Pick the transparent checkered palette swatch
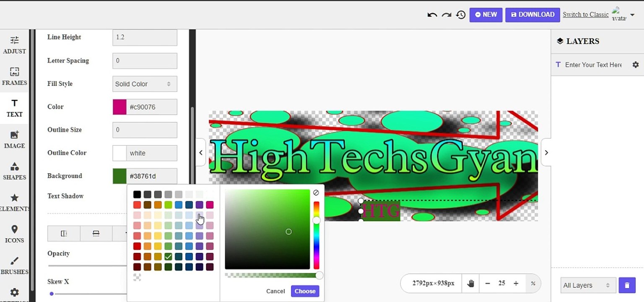The width and height of the screenshot is (644, 302). point(137,277)
